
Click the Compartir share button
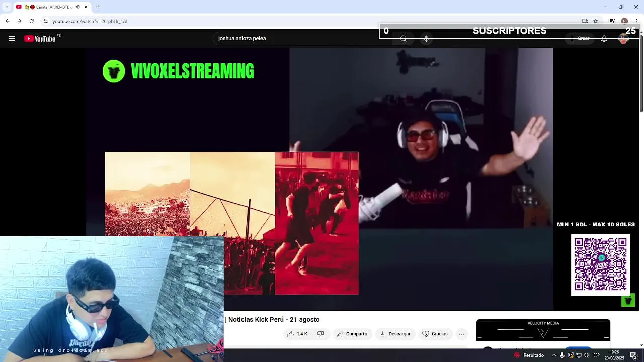[352, 334]
